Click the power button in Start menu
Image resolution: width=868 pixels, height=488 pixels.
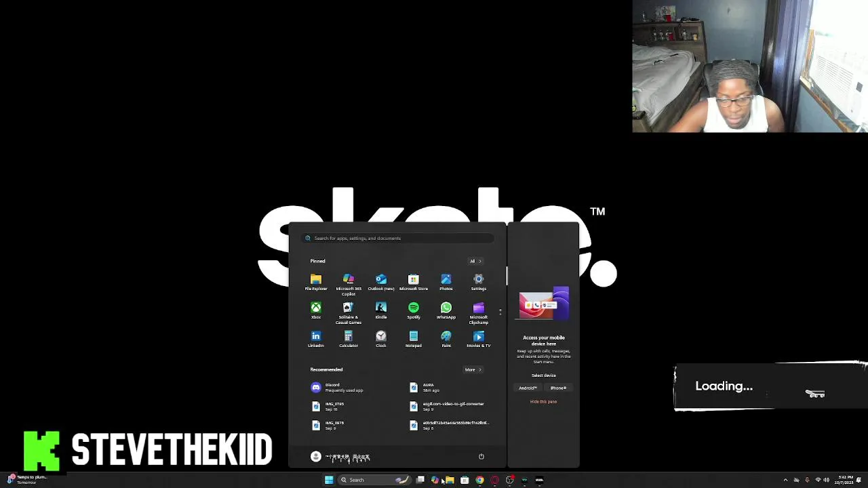[481, 456]
